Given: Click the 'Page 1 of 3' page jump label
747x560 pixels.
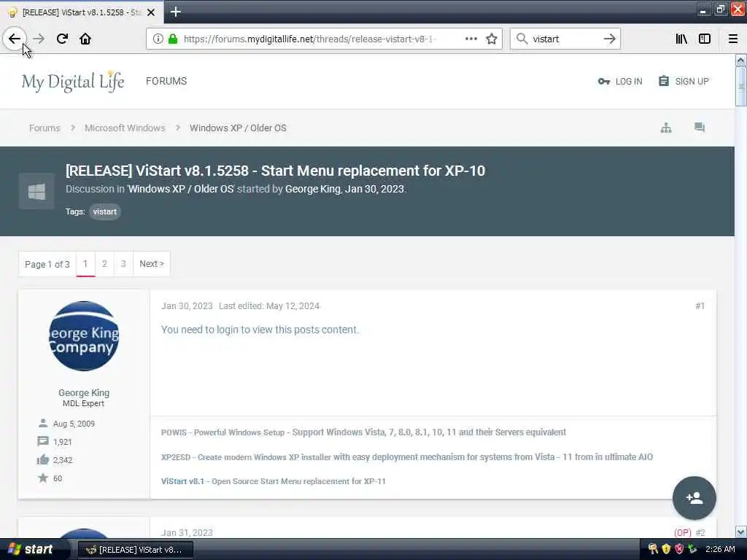Looking at the screenshot, I should pos(47,264).
